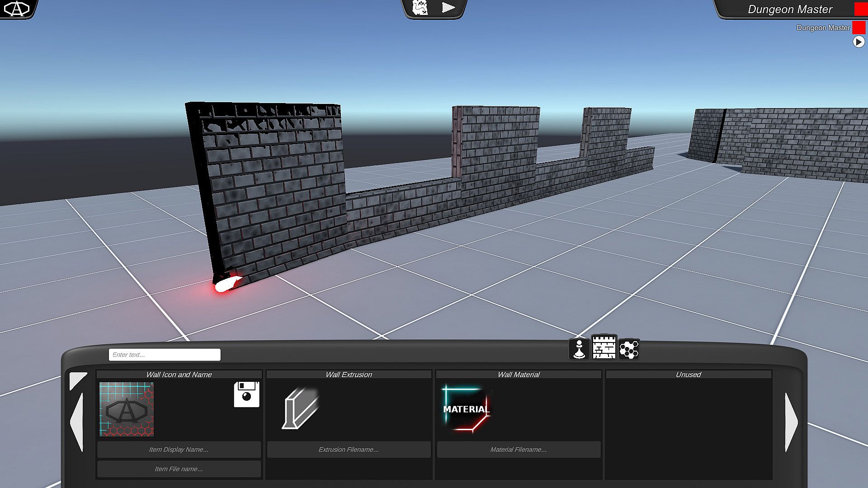Click the Item File name field

point(179,469)
